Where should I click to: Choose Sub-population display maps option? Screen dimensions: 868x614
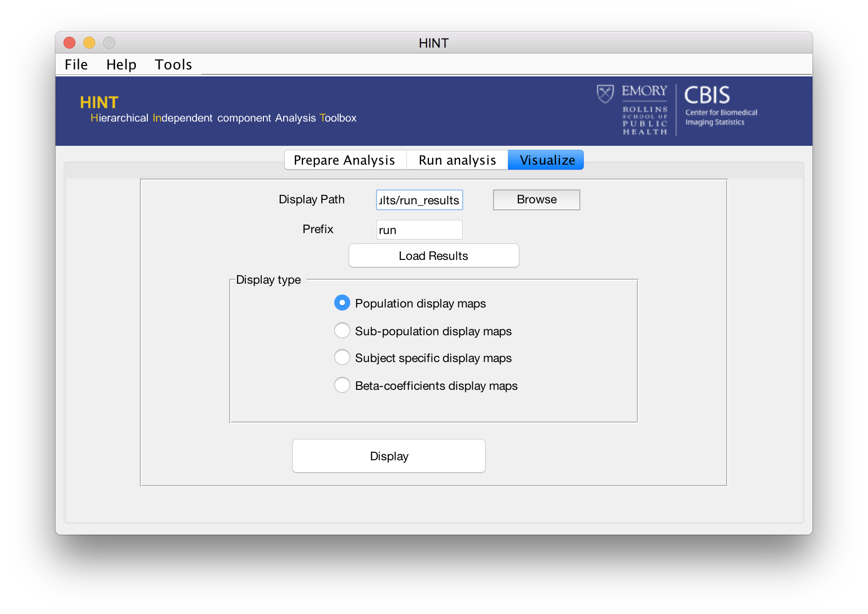point(342,331)
